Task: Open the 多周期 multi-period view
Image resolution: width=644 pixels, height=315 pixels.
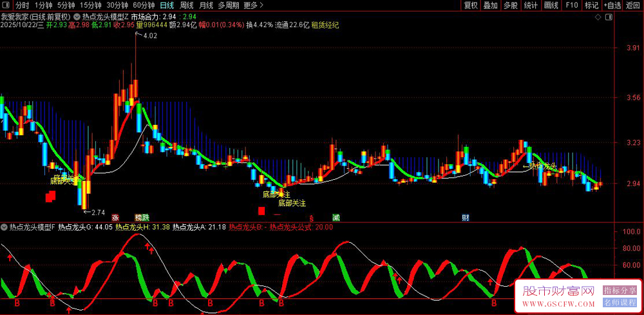Action: [228, 5]
